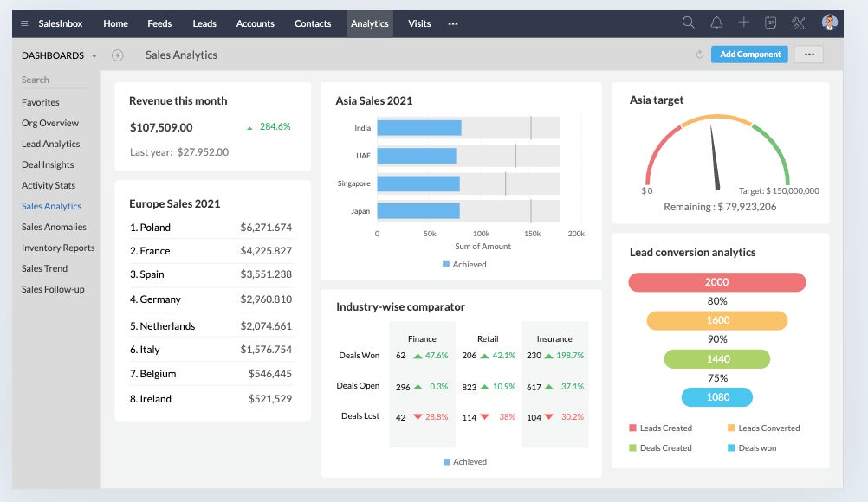Toggle Achieved legend under Industry-wise comparator
The width and height of the screenshot is (868, 502).
pyautogui.click(x=465, y=461)
